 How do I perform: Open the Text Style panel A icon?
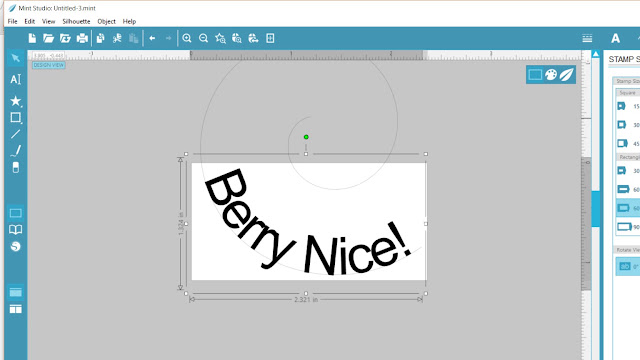coord(616,38)
